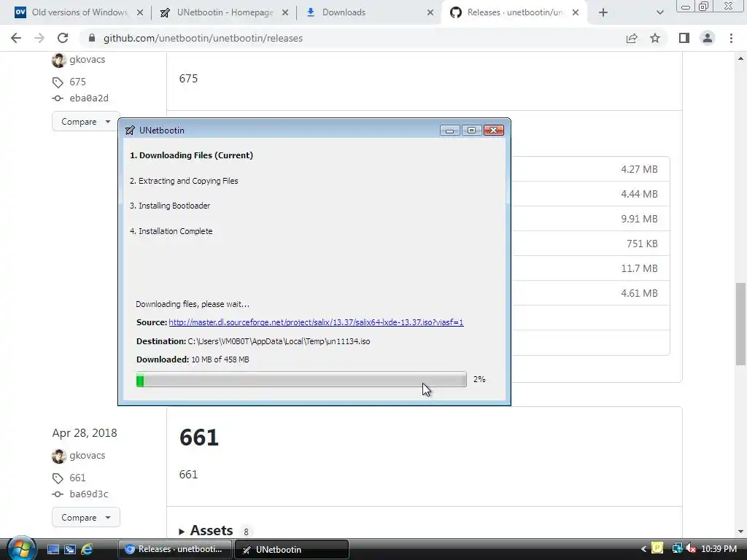747x560 pixels.
Task: Launch Internet Explorer from quick launch
Action: click(87, 550)
